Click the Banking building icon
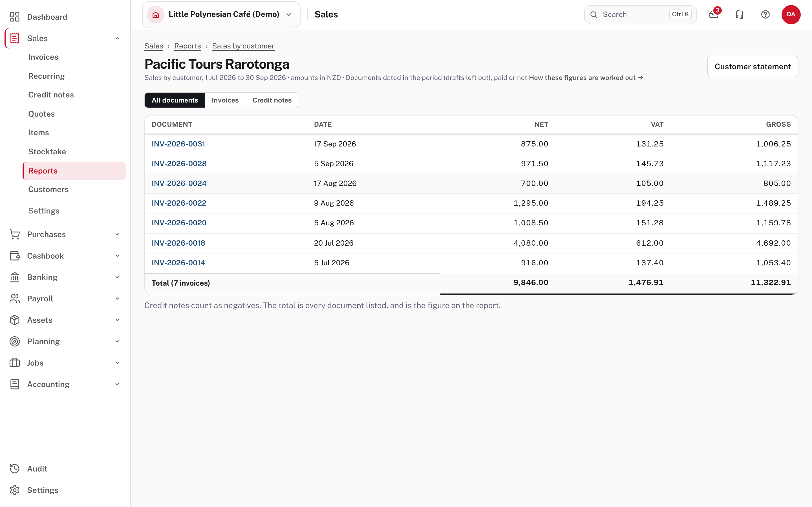 pos(15,277)
